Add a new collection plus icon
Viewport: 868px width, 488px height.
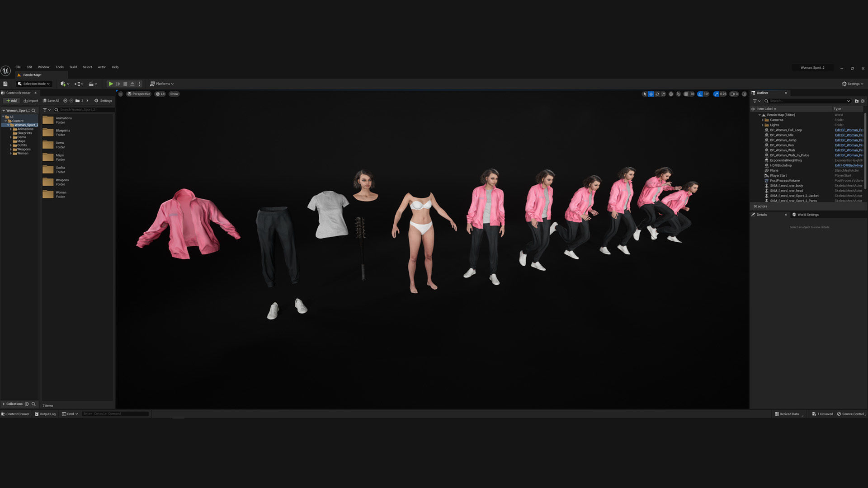point(27,404)
